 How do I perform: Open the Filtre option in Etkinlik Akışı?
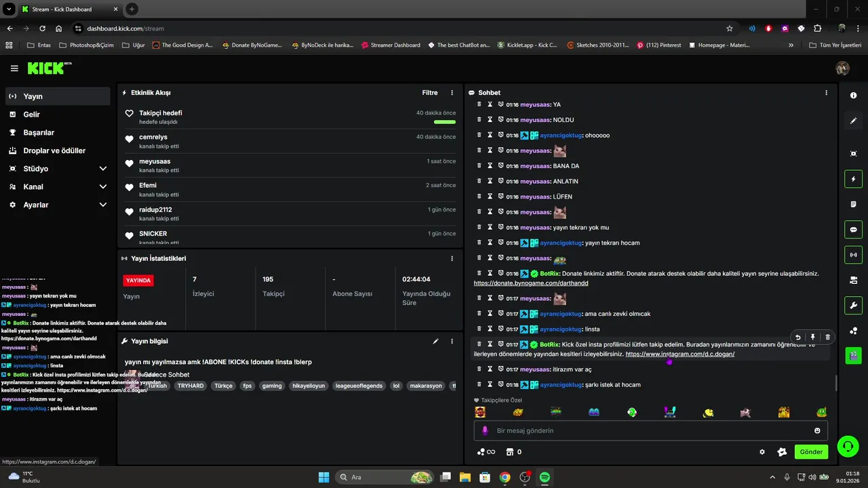430,93
